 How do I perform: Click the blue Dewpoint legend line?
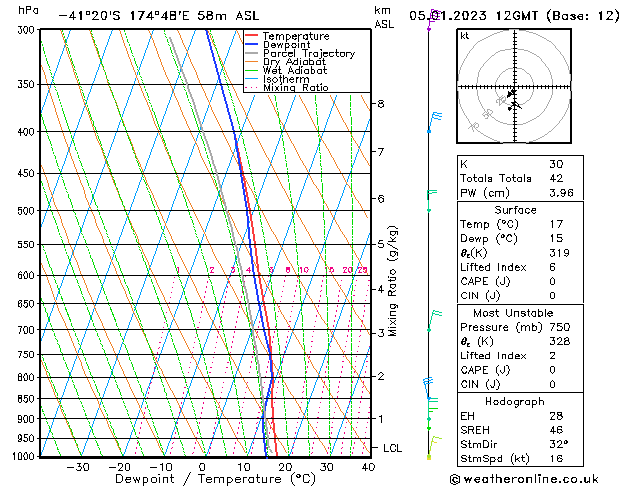click(x=251, y=45)
